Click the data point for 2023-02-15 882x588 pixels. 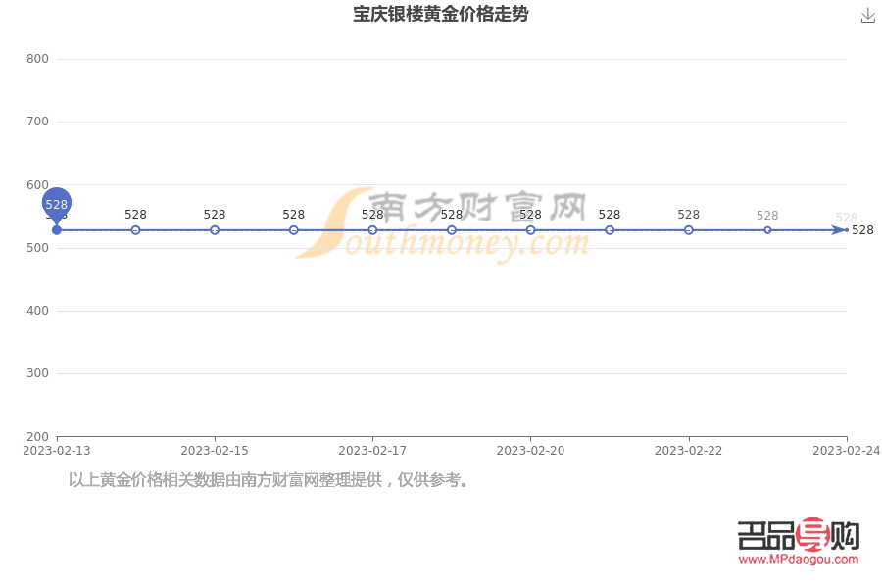point(214,229)
